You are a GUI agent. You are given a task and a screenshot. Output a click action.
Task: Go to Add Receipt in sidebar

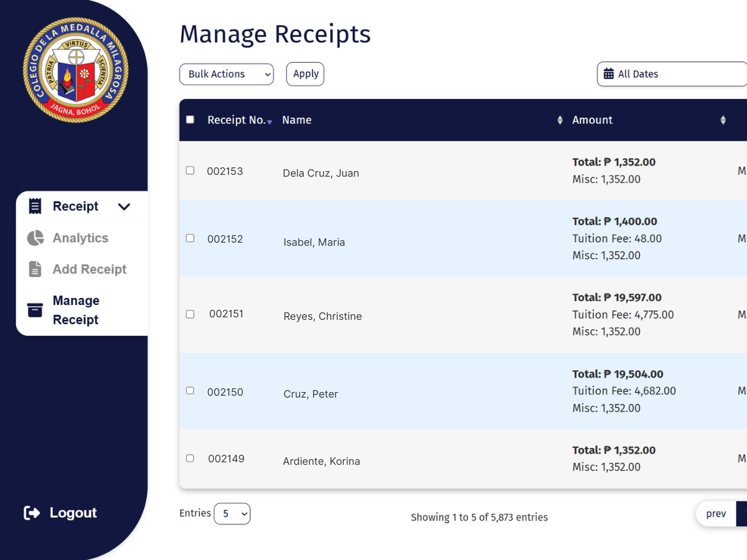89,269
